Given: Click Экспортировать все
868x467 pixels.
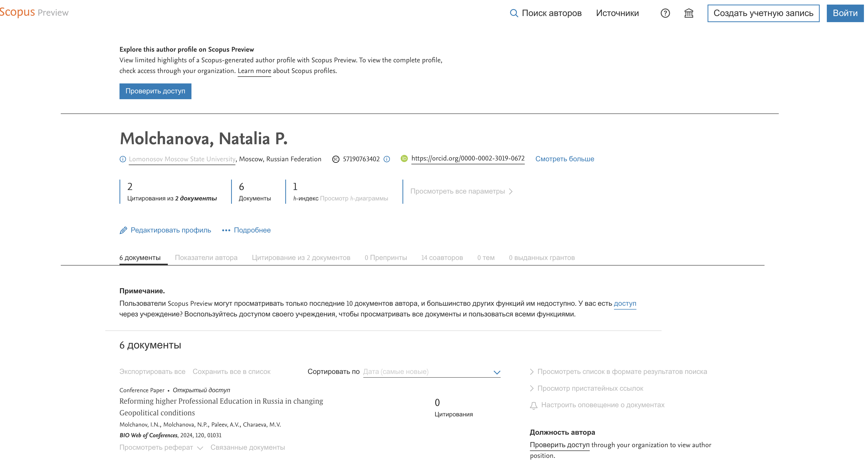Looking at the screenshot, I should click(x=152, y=372).
